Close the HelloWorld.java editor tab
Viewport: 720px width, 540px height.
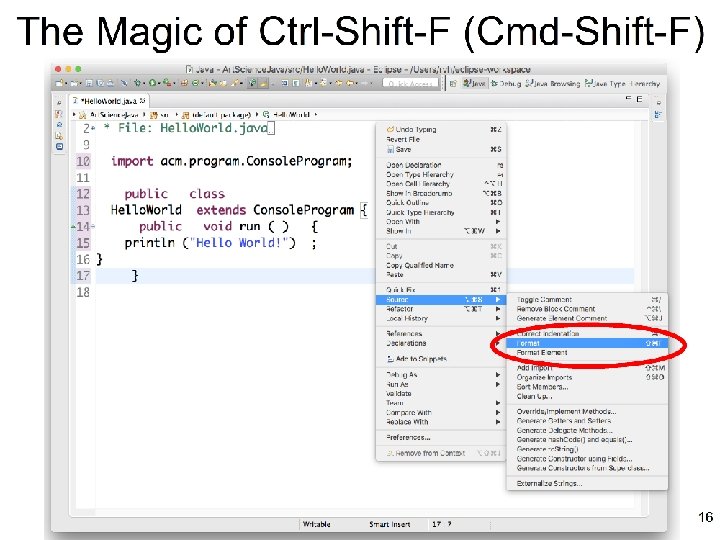(x=142, y=101)
